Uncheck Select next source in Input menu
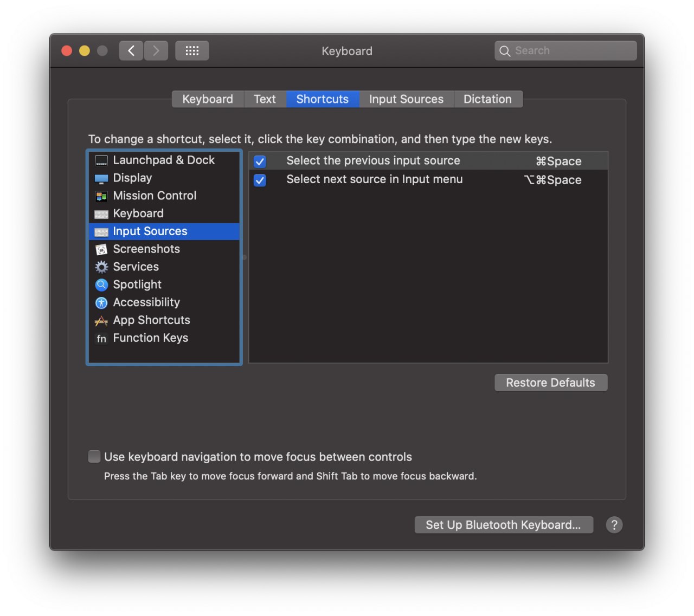The image size is (694, 616). (x=260, y=180)
